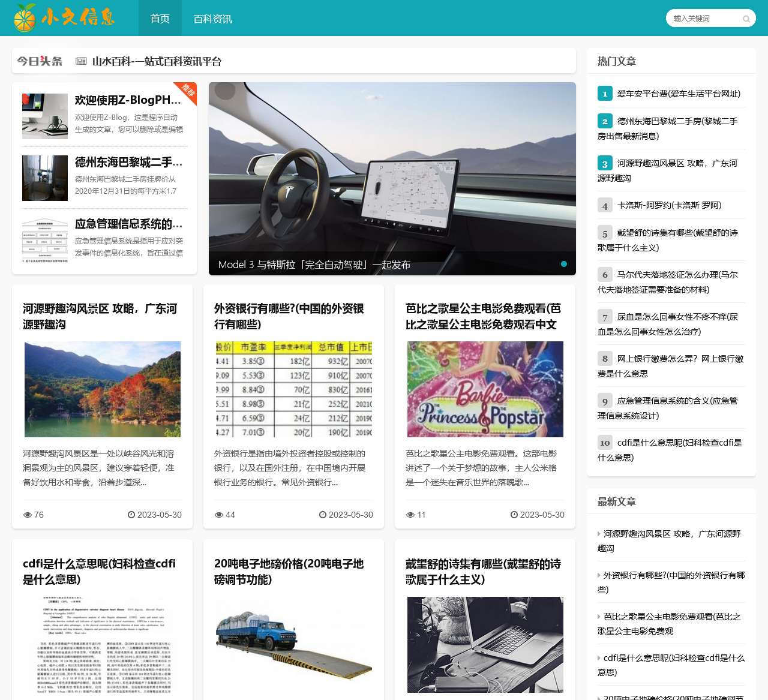Click the lake scenery image of 河源野趣沟 card
Screen dimensions: 768x700
103,389
